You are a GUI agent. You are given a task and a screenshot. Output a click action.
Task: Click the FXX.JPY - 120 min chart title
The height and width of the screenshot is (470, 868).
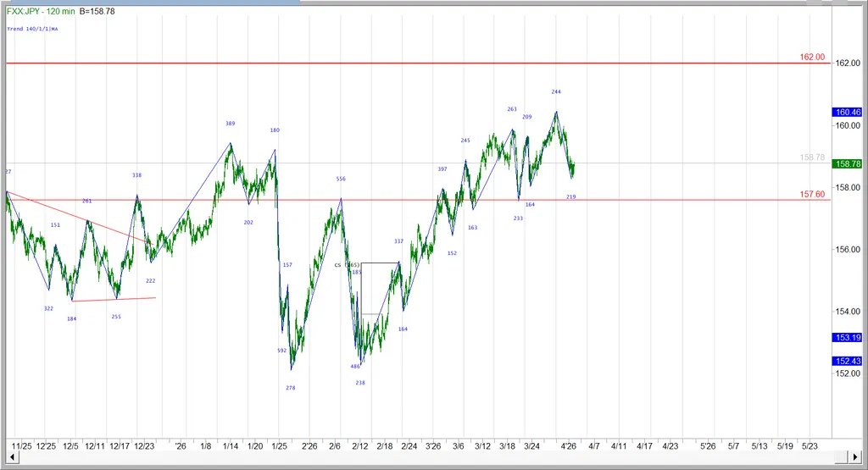40,11
